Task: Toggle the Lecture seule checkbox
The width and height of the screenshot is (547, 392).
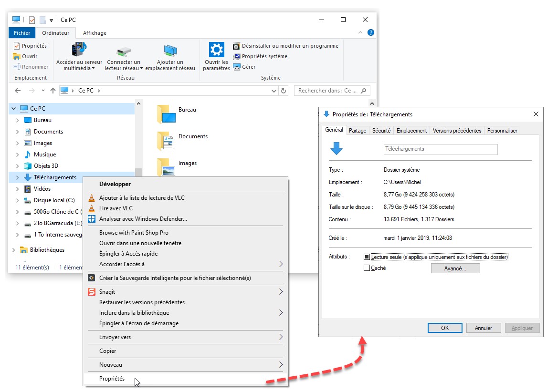Action: (367, 257)
